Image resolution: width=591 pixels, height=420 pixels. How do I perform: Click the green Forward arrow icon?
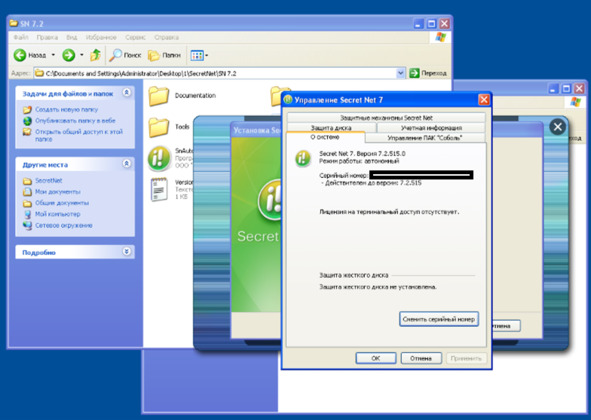tap(69, 55)
